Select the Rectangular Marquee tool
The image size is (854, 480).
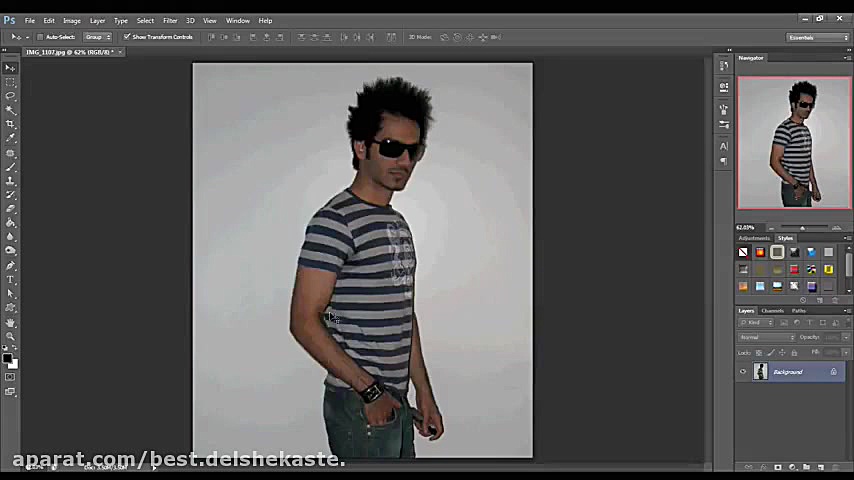[x=10, y=82]
